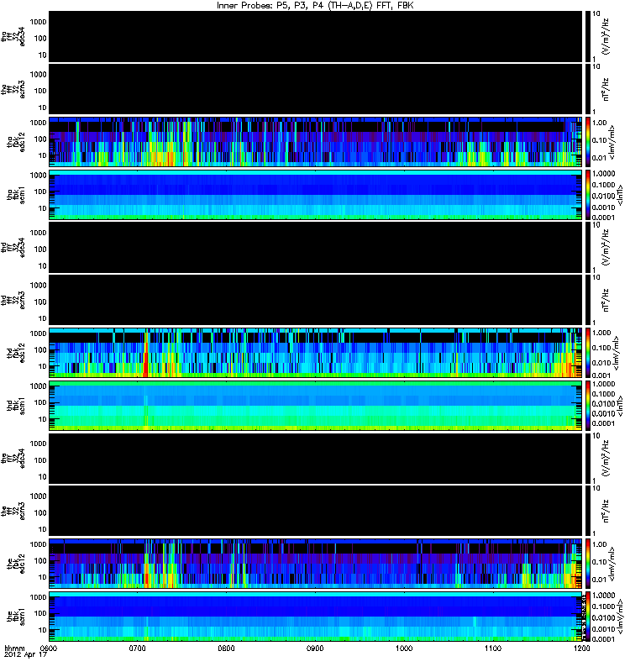Click the 1100 time axis tick label
Viewport: 630px width, 672px height.
coord(493,648)
